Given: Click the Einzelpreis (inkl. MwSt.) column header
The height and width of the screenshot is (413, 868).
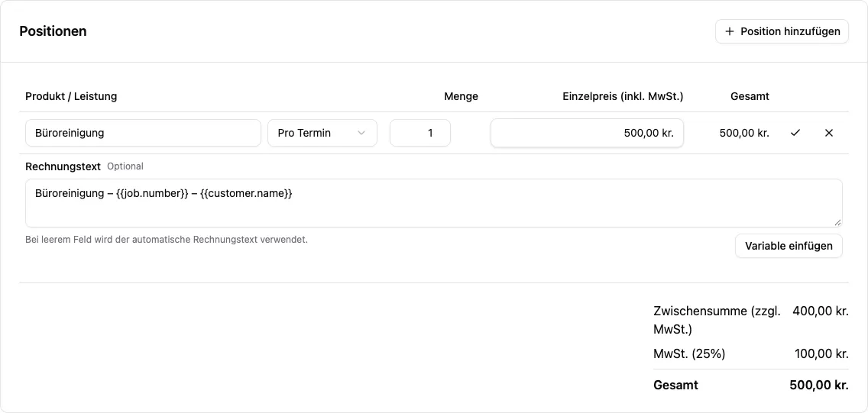Looking at the screenshot, I should point(623,97).
